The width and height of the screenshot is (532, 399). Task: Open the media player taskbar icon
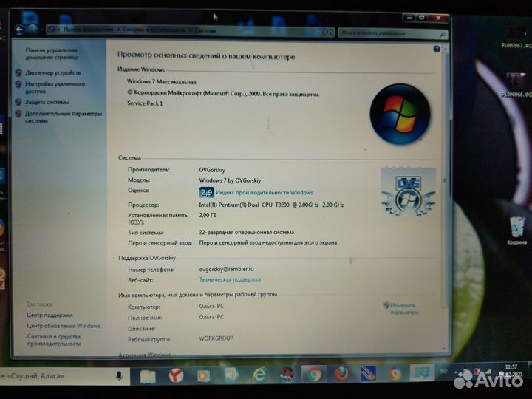[x=203, y=376]
